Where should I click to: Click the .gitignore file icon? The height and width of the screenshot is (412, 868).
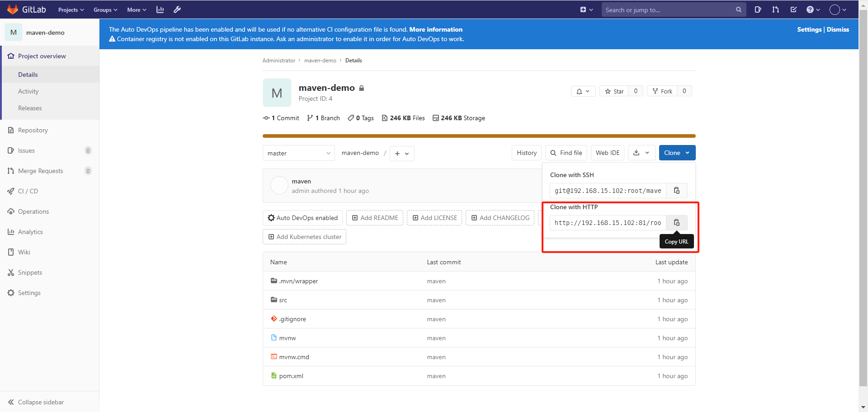click(x=274, y=318)
